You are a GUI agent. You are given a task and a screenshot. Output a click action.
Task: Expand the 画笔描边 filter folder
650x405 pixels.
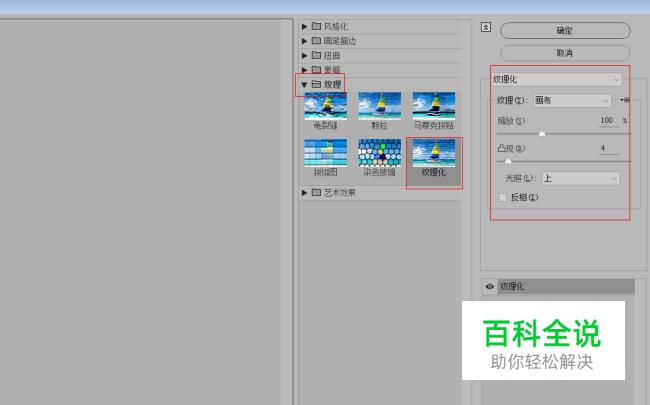point(304,41)
